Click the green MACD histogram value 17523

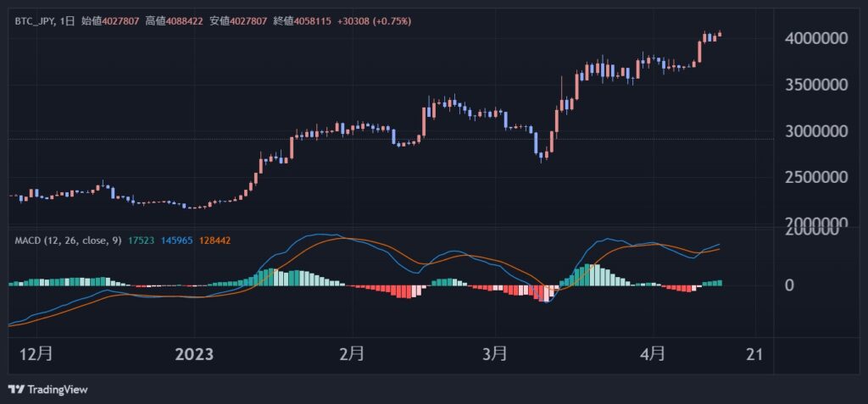[141, 241]
